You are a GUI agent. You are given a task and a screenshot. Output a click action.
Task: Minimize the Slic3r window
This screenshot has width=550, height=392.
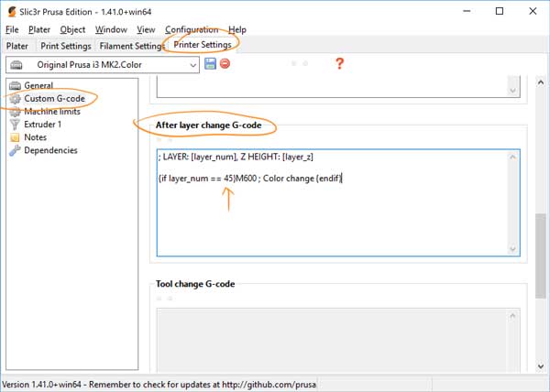(x=467, y=11)
